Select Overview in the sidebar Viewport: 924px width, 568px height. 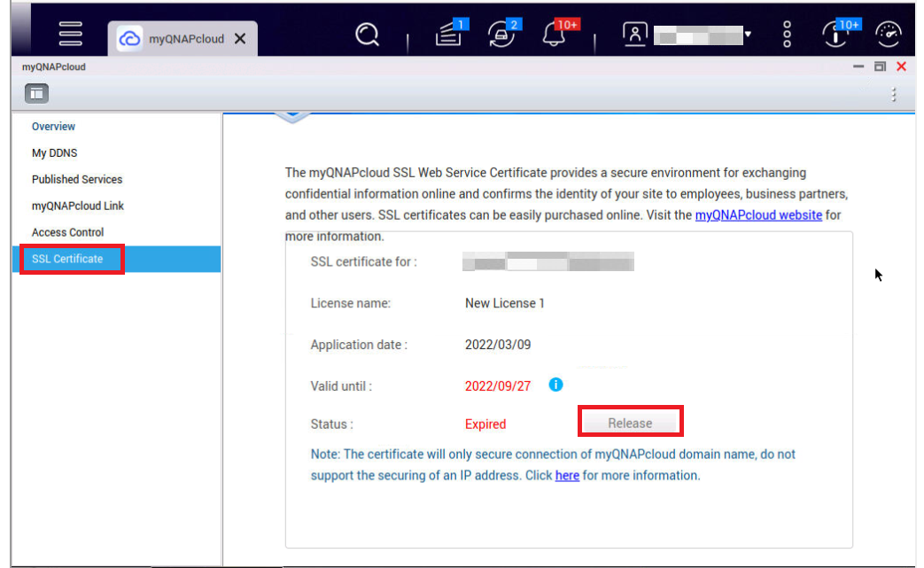tap(54, 127)
